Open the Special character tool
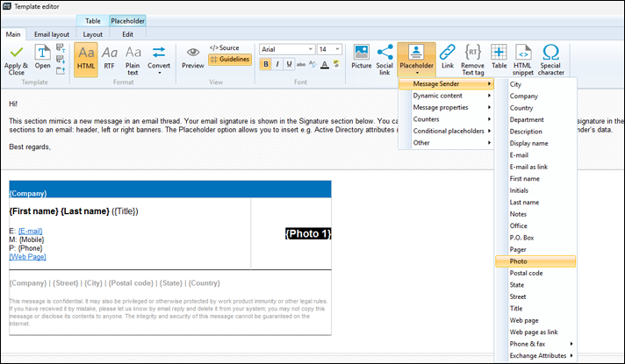 point(551,54)
